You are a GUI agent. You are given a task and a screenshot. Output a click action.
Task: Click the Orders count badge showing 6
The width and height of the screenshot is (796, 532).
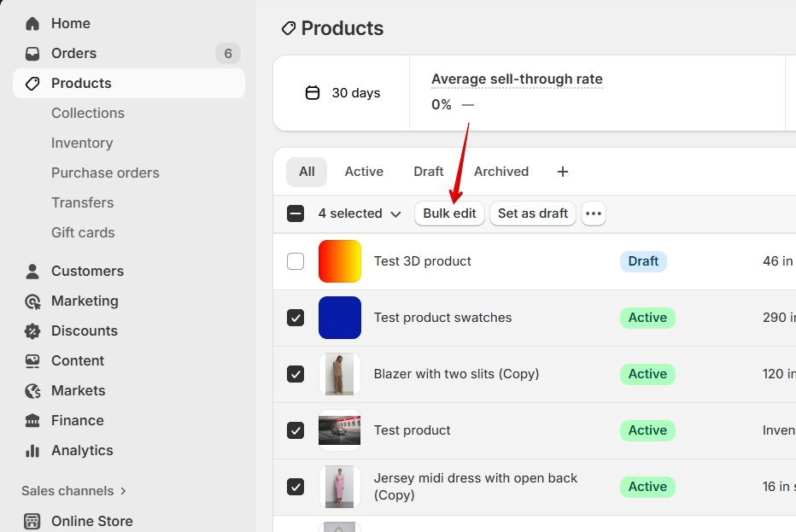[x=228, y=53]
